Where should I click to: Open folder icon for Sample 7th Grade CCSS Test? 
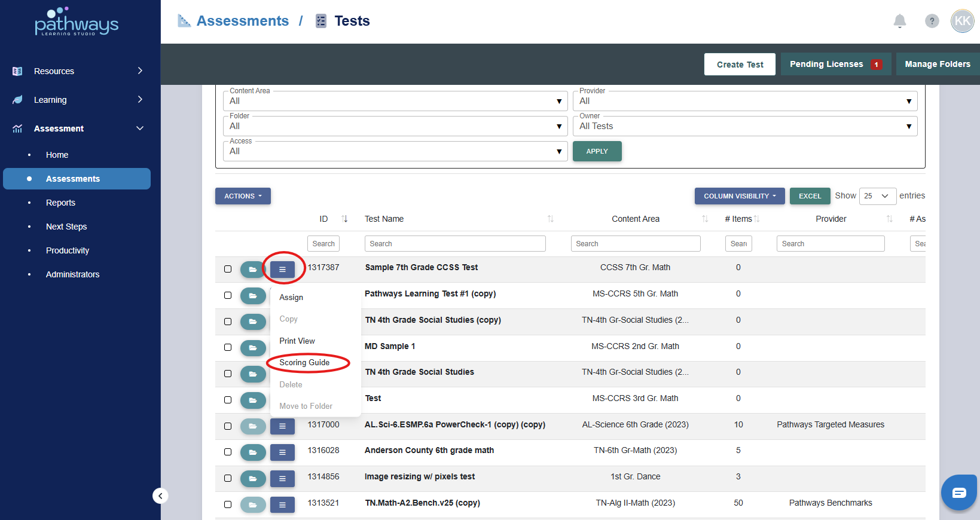253,270
